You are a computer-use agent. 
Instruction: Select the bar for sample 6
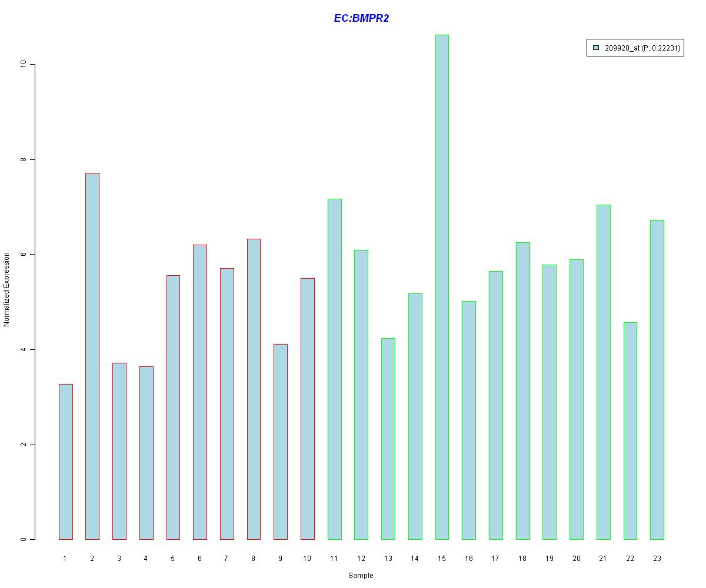(200, 392)
